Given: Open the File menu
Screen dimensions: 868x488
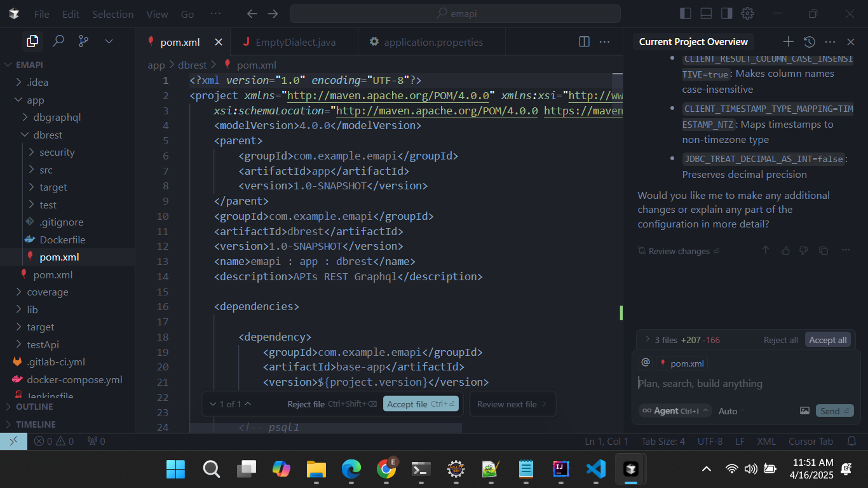Looking at the screenshot, I should (x=41, y=14).
